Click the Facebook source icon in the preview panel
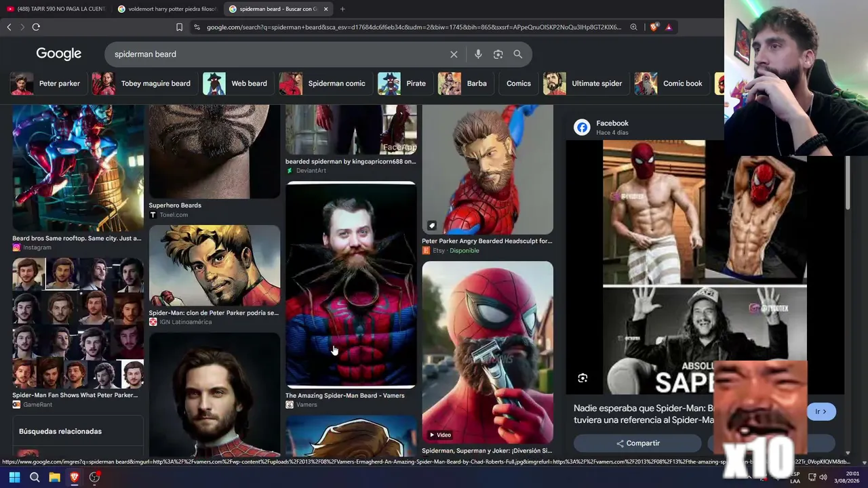Viewport: 868px width, 488px height. click(x=582, y=127)
